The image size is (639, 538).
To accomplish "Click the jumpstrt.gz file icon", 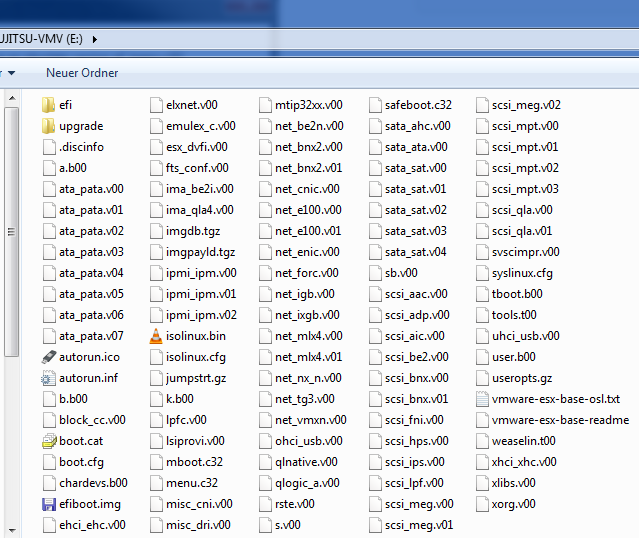I will 156,378.
